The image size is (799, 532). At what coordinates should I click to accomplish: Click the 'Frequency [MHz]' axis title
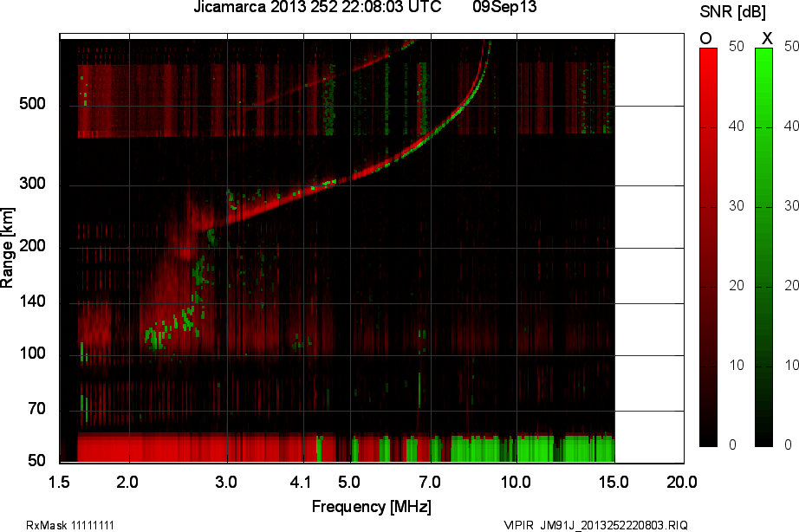tap(372, 507)
